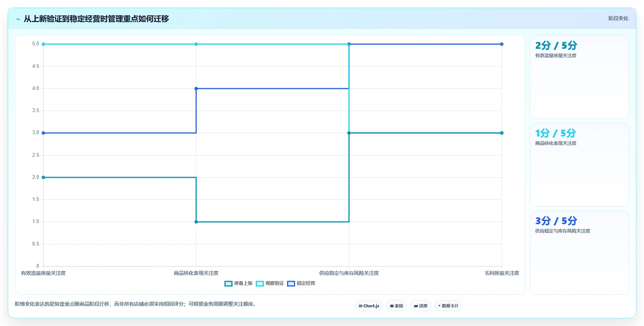Click the chart title 从上新验证到稳定经营时管理重点如何迁移
Viewport: 644px width, 326px height.
click(96, 19)
